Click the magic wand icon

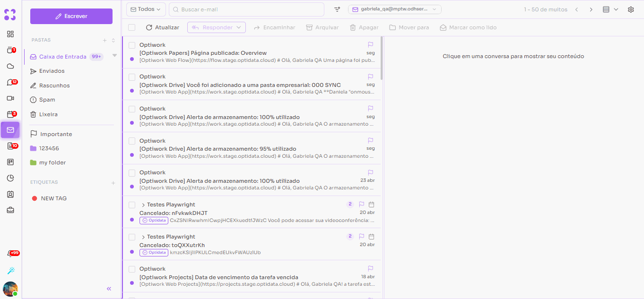[x=10, y=271]
